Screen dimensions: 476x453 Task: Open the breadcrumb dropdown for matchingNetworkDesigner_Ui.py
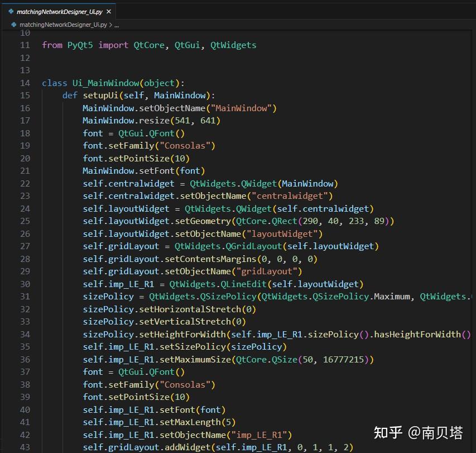point(63,25)
